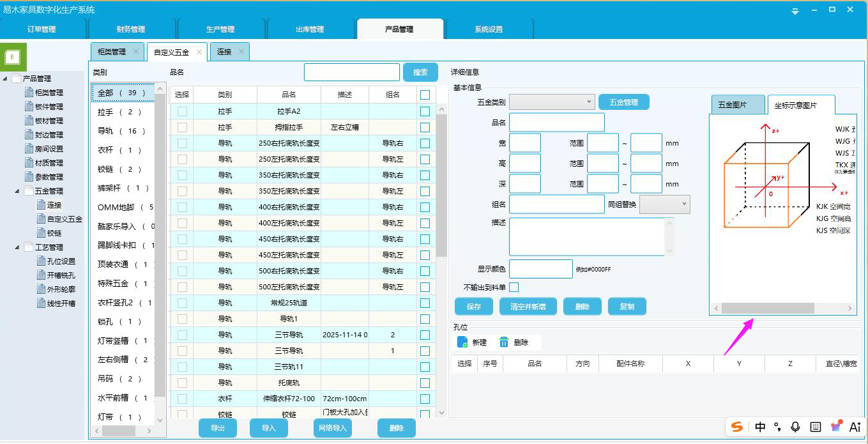868x444 pixels.
Task: Open 孔位设置 tree item icon
Action: tap(42, 261)
